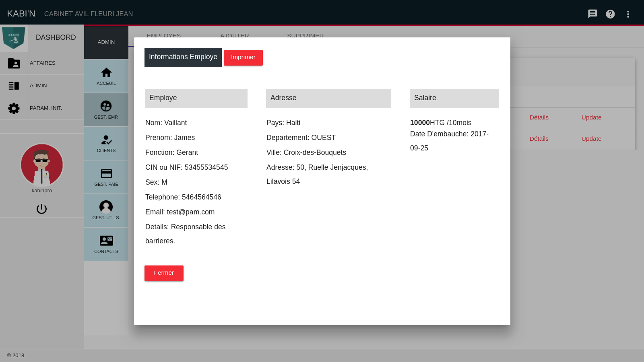Click the PARAM. INIT. gear icon
This screenshot has height=362, width=644.
pyautogui.click(x=14, y=108)
